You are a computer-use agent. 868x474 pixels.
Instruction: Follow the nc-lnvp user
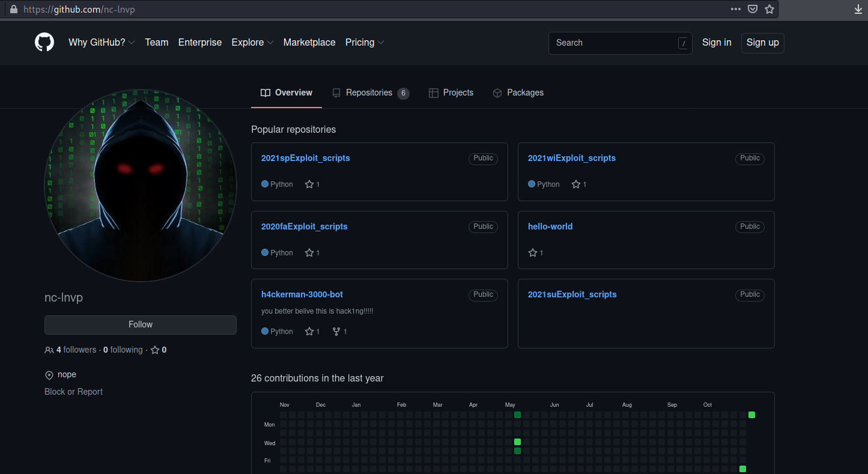click(x=141, y=324)
